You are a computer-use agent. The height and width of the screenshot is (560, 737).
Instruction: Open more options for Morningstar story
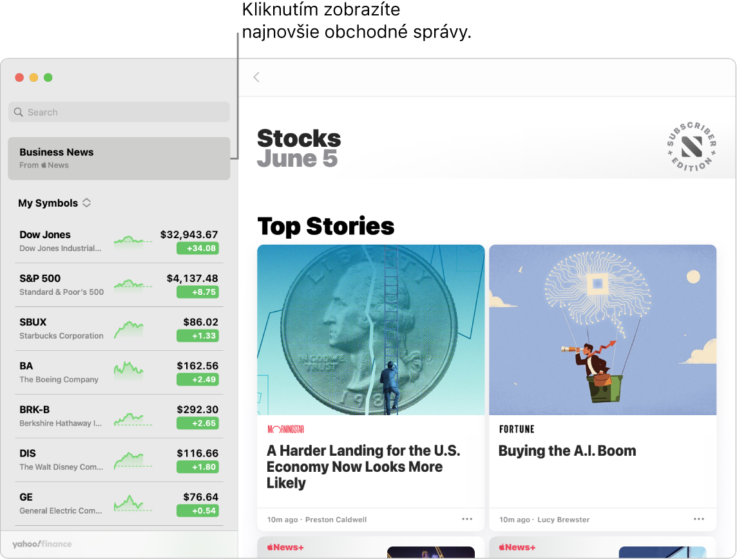pos(467,519)
